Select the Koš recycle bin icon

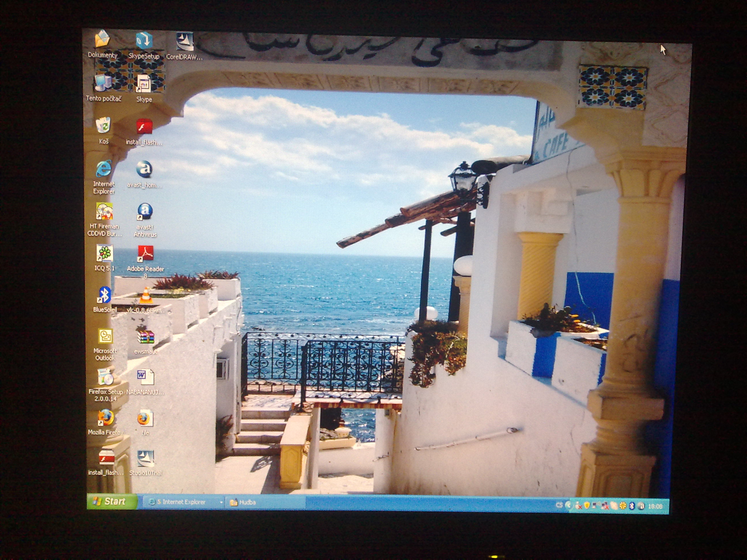(104, 126)
